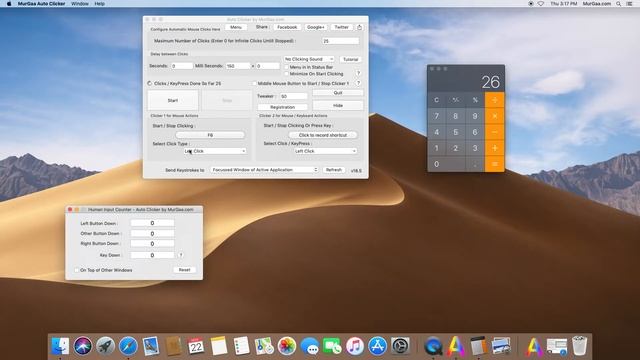Open Spotlight search magnifier in menu bar
The width and height of the screenshot is (640, 360).
pyautogui.click(x=618, y=4)
